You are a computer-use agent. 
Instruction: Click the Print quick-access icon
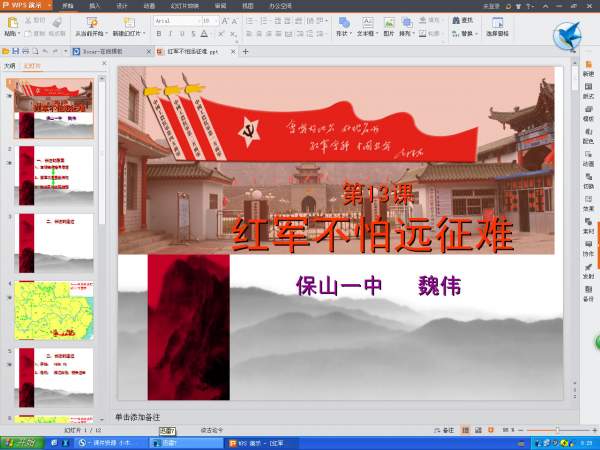[x=25, y=51]
